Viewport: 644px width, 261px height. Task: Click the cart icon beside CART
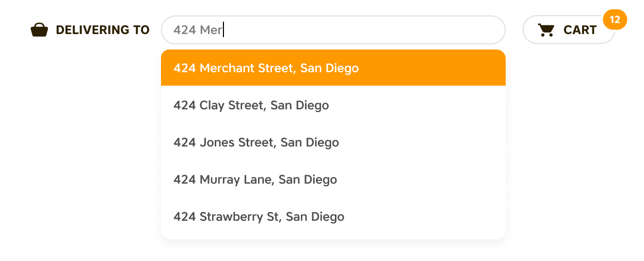(546, 30)
